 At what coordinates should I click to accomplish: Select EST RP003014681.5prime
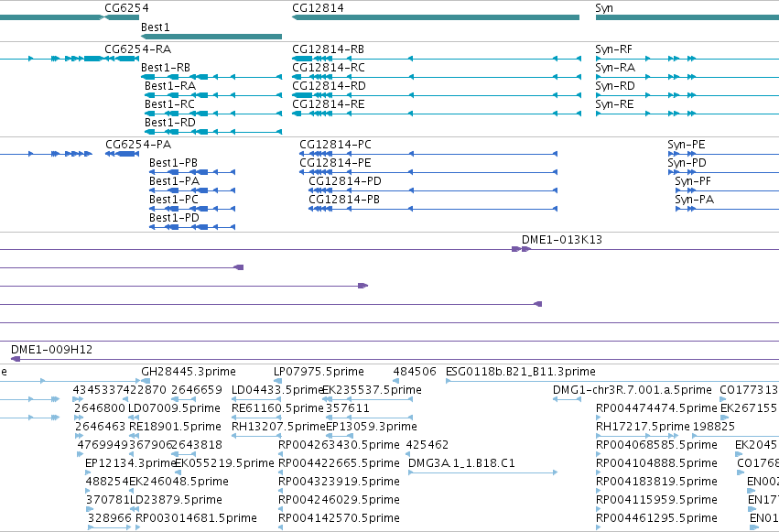[x=196, y=518]
